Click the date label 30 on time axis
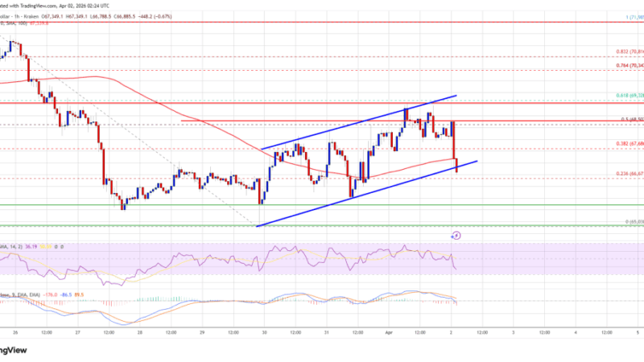This screenshot has width=644, height=362. [x=265, y=332]
